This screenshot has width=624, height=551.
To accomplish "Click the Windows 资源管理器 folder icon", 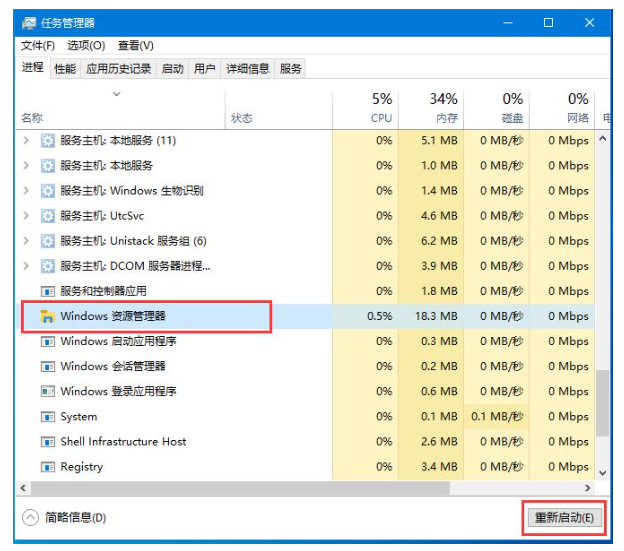I will tap(47, 316).
